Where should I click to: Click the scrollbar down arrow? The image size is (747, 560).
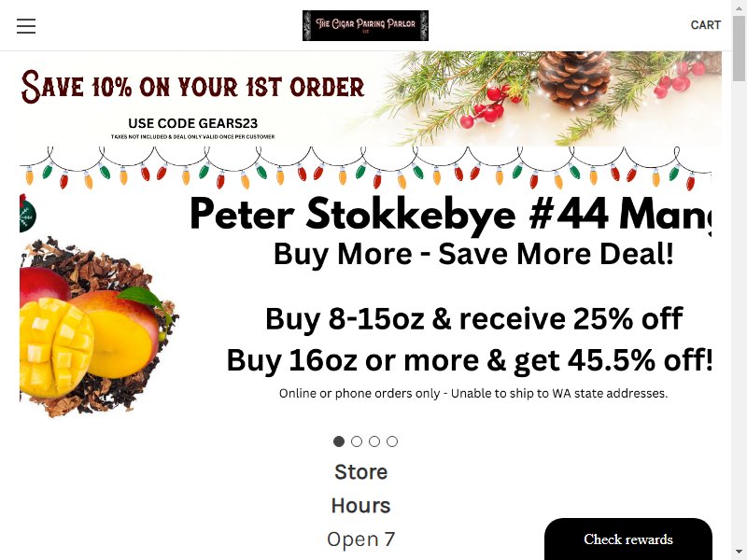coord(739,553)
